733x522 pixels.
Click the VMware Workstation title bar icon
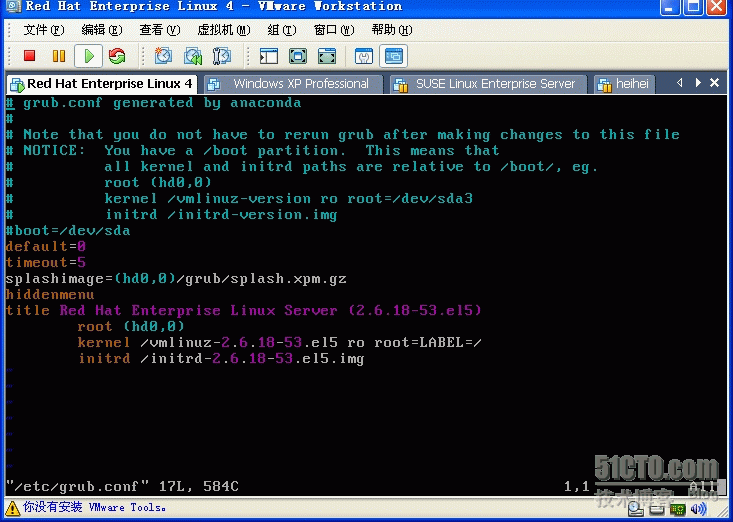pyautogui.click(x=14, y=7)
